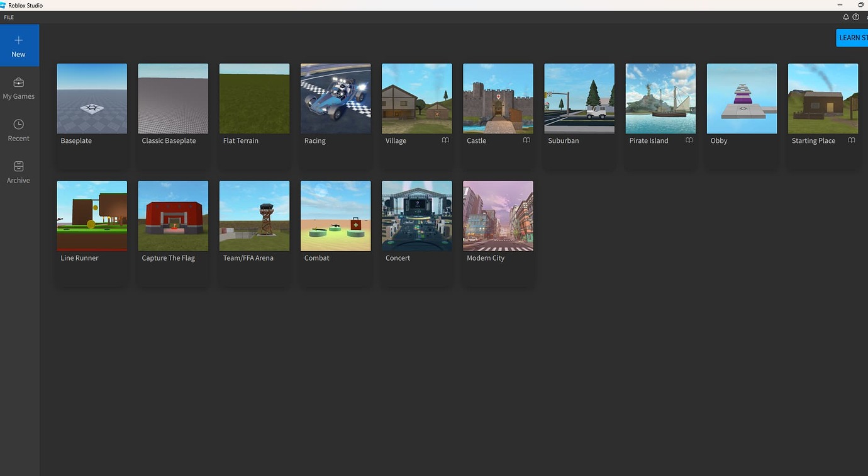Click the book icon on Village template
The height and width of the screenshot is (476, 868).
445,140
